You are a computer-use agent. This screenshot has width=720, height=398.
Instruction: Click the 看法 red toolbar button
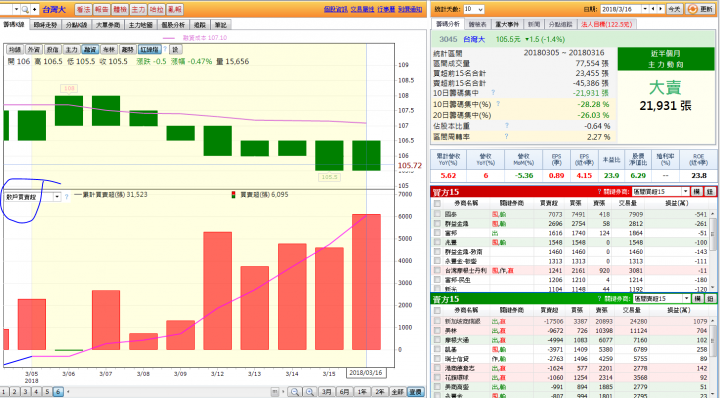tap(83, 9)
